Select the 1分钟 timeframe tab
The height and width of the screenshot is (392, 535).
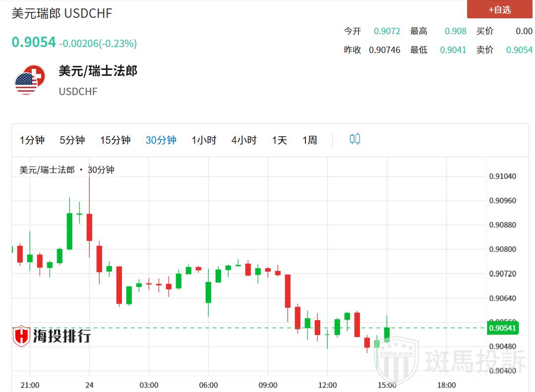32,140
